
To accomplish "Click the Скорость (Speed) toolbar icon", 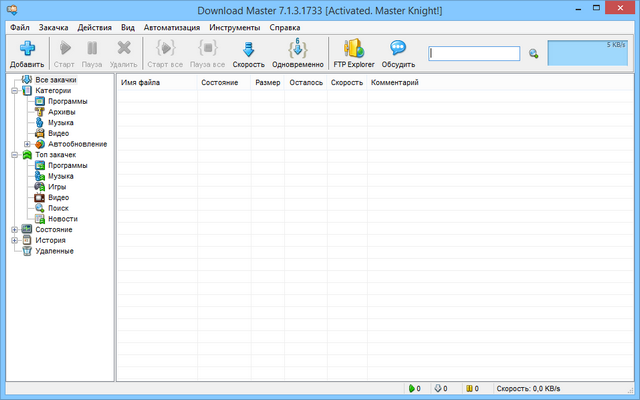I will pyautogui.click(x=248, y=48).
